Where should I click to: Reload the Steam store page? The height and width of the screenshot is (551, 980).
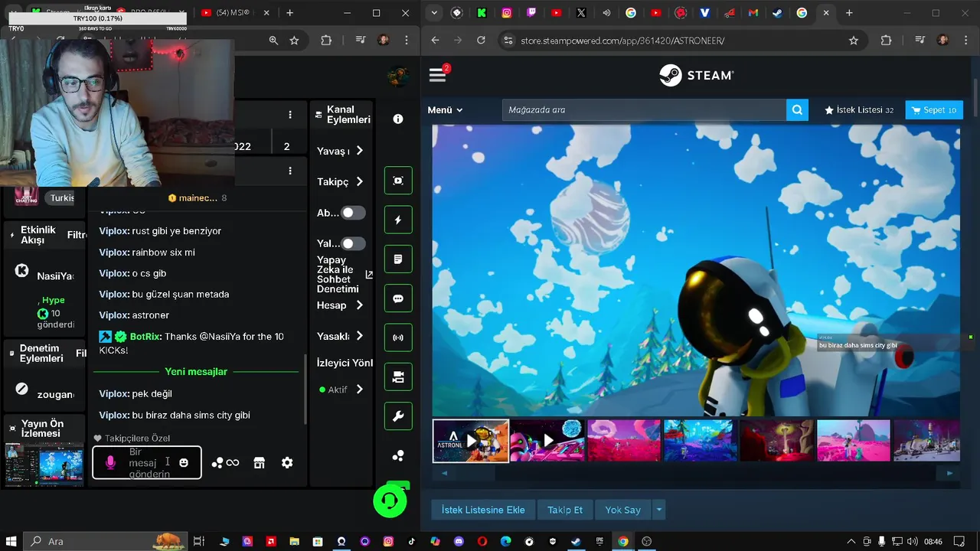click(481, 41)
